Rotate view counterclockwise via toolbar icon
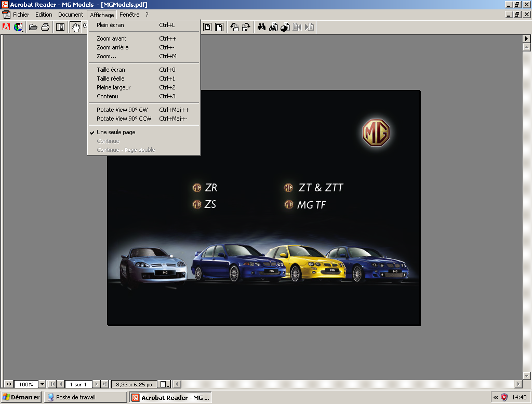This screenshot has width=532, height=404. pyautogui.click(x=234, y=27)
